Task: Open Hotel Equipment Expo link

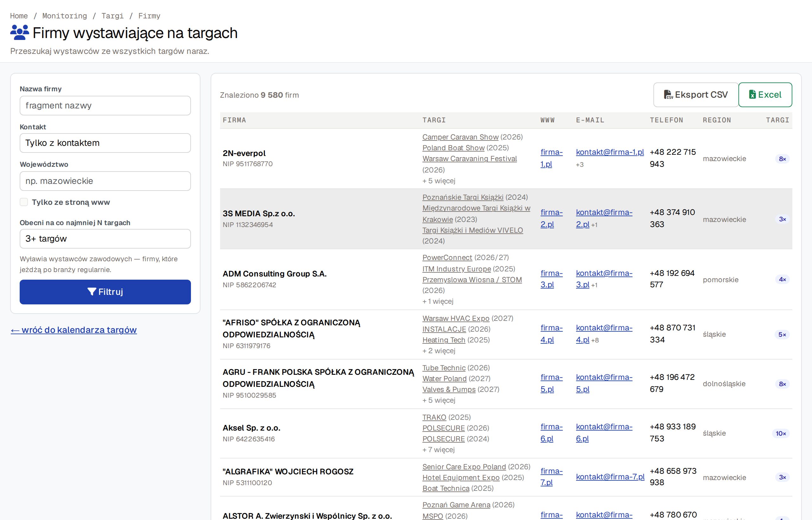Action: coord(461,478)
